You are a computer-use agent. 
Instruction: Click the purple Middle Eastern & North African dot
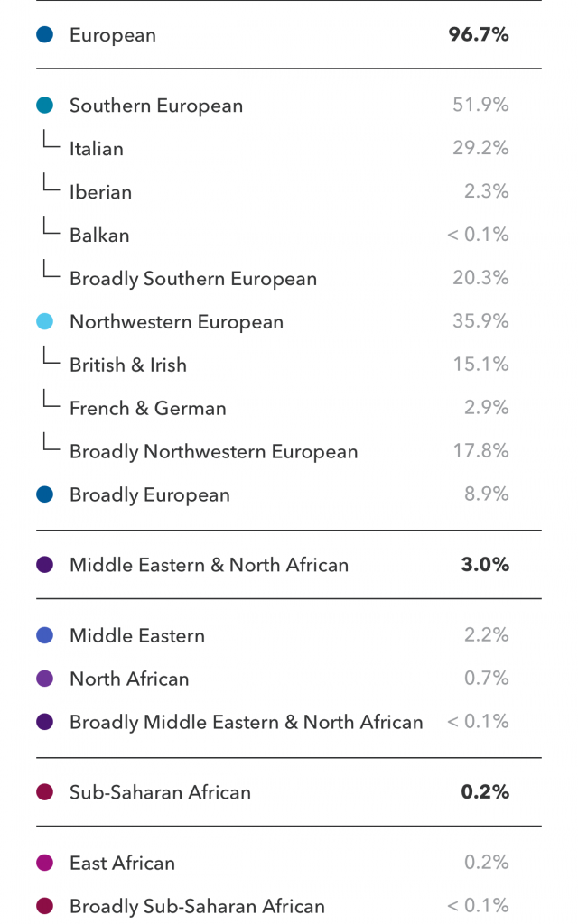pos(45,565)
